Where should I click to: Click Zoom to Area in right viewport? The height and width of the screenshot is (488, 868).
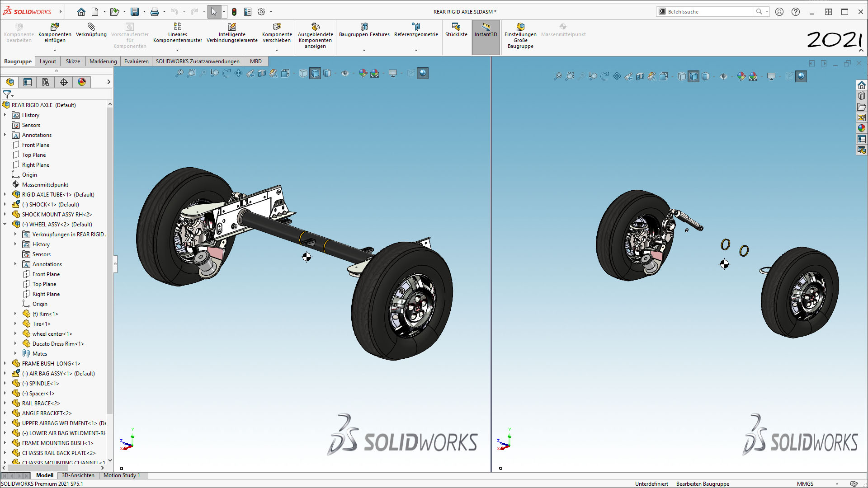(570, 76)
